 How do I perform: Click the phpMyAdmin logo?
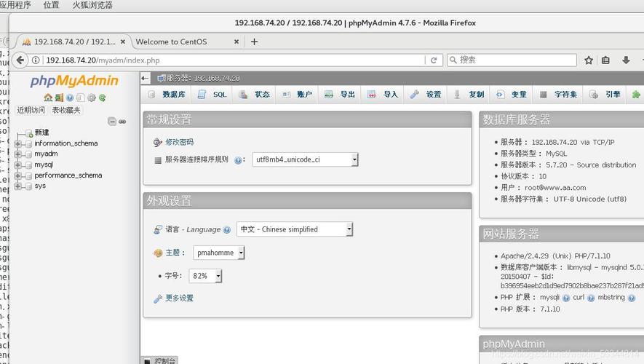tap(74, 81)
